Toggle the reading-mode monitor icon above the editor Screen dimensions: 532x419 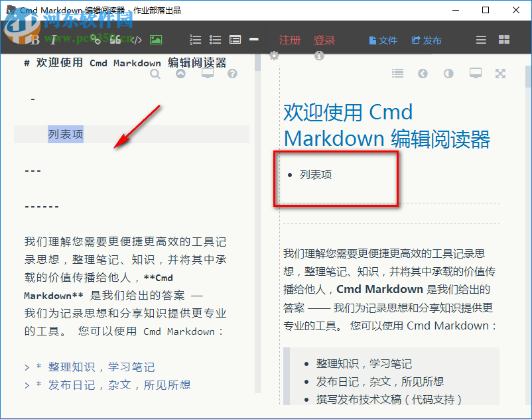[207, 74]
